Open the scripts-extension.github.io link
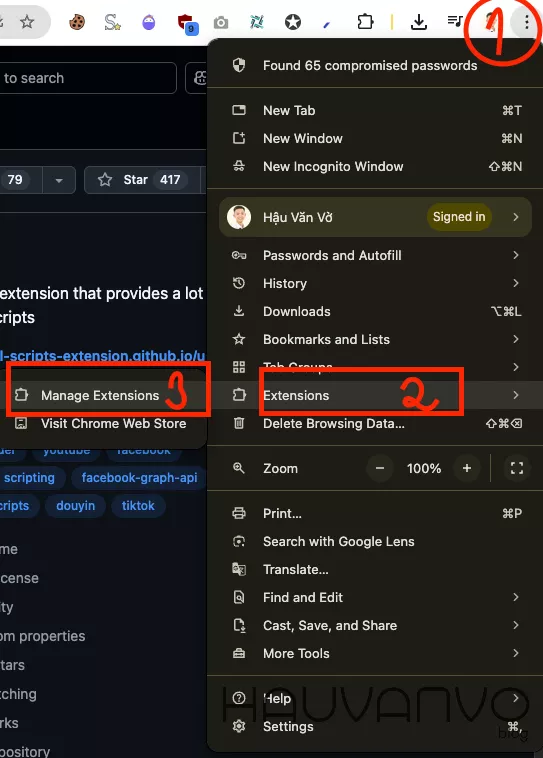 [x=103, y=356]
